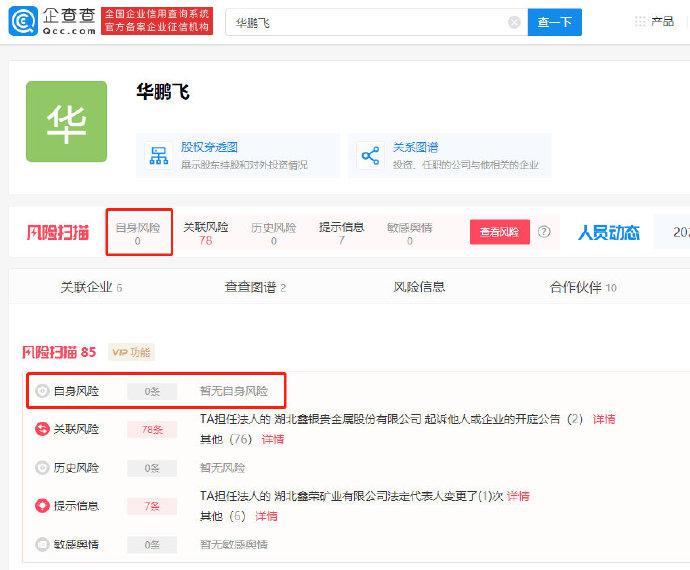This screenshot has width=690, height=570.
Task: Clear the search box with the X icon
Action: click(514, 22)
